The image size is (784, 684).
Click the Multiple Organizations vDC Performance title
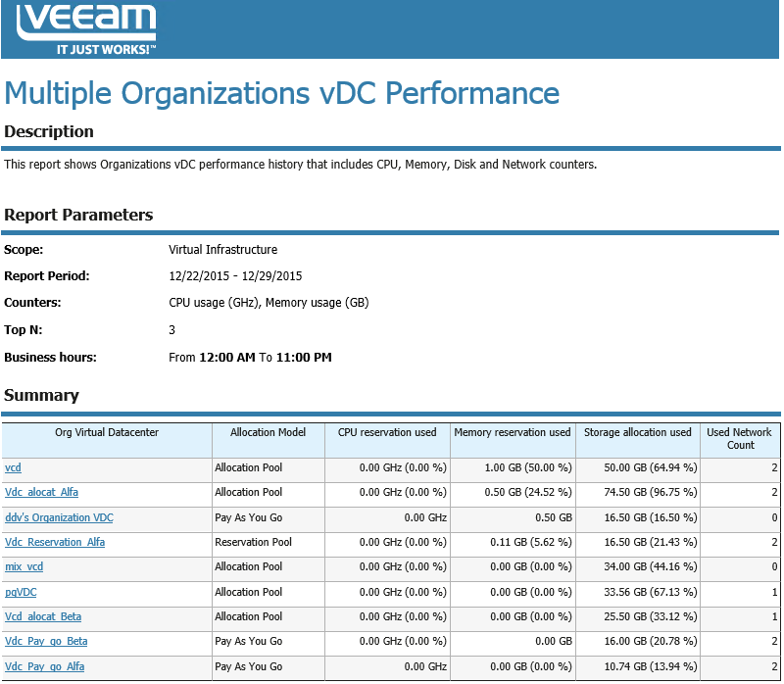tap(282, 93)
